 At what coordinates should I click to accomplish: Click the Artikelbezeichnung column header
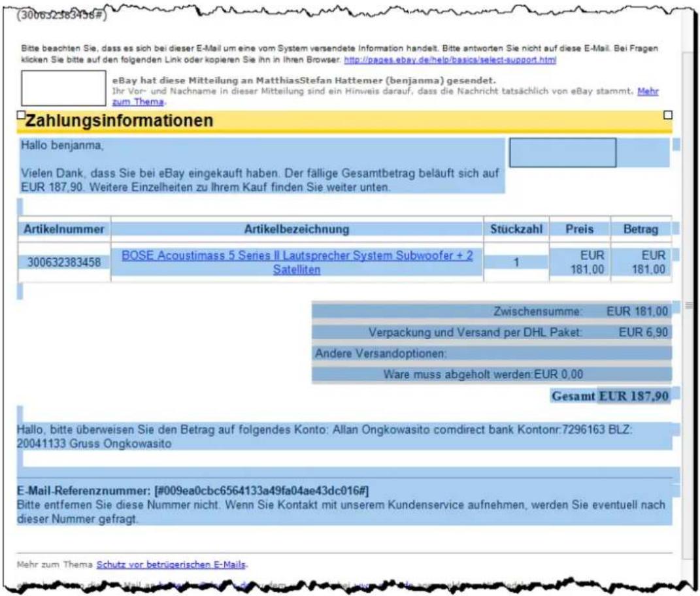pyautogui.click(x=297, y=229)
